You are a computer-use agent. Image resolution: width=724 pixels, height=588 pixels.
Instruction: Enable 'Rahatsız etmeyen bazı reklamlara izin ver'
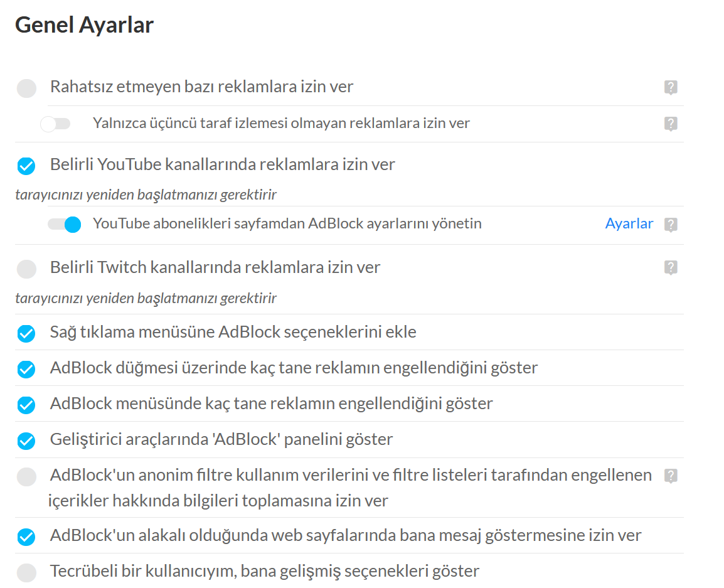tap(26, 88)
